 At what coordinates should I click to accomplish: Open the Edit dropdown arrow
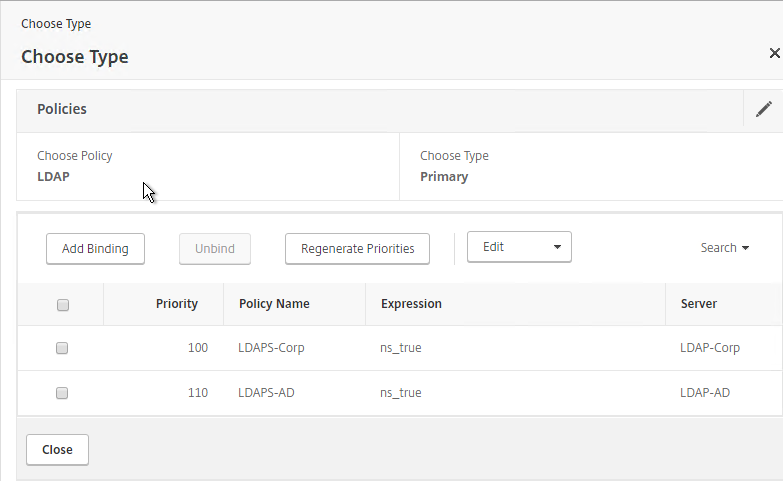click(557, 247)
